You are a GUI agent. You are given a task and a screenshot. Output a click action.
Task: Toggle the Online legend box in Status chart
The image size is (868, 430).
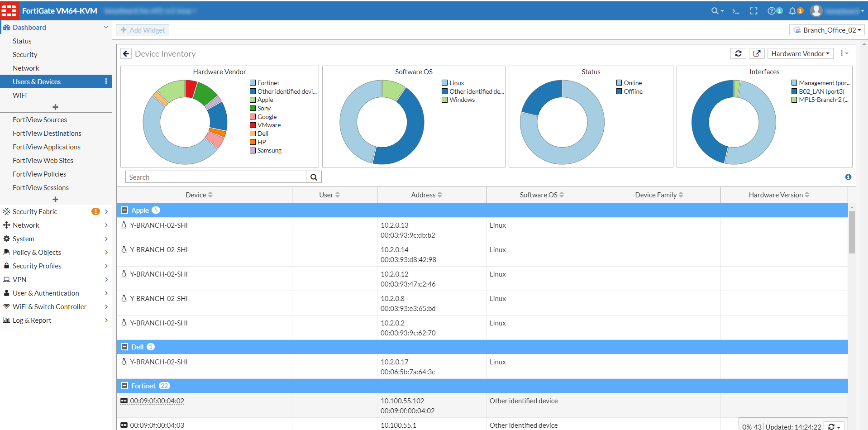click(619, 83)
